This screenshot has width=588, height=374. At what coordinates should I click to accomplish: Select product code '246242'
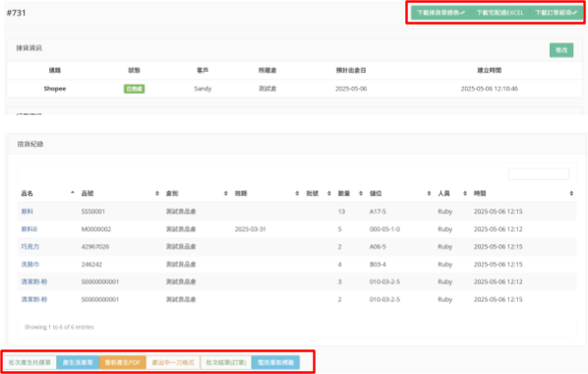tap(91, 265)
